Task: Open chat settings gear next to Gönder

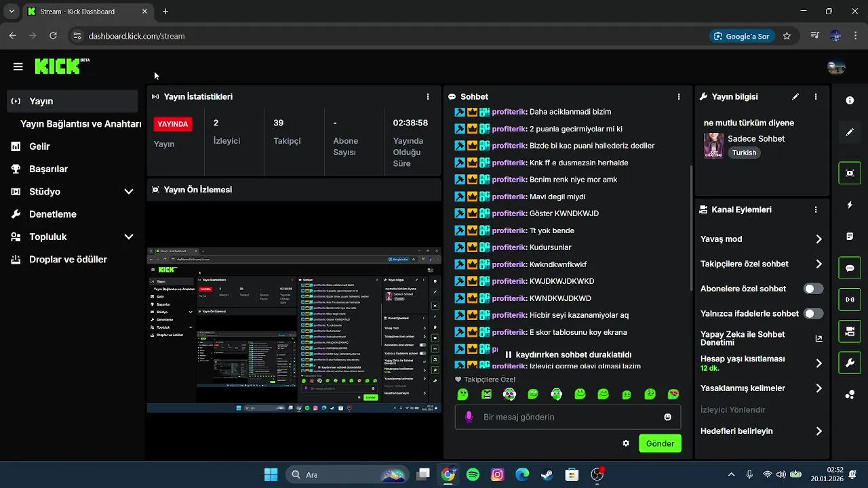Action: (x=626, y=443)
